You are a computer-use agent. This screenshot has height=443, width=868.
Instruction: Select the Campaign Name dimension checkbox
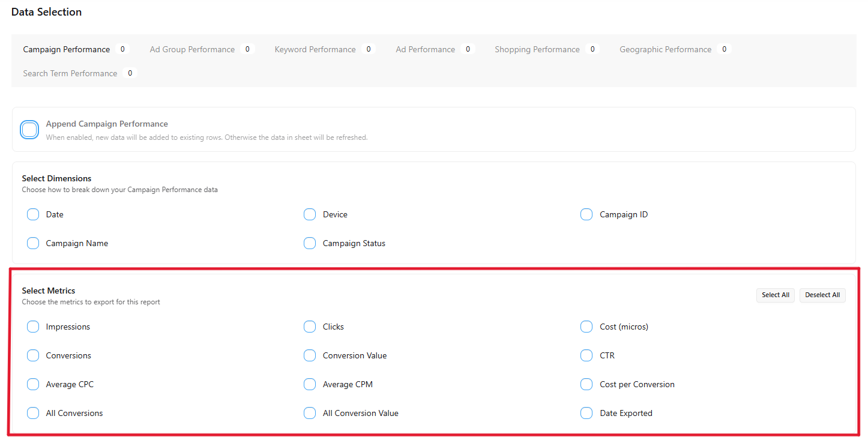(33, 243)
